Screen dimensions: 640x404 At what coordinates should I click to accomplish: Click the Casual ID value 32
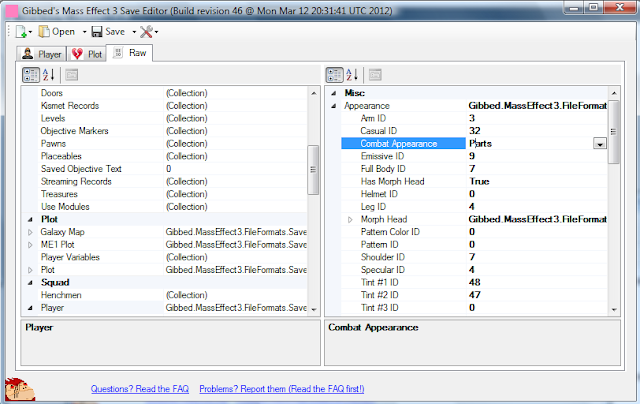click(x=475, y=131)
